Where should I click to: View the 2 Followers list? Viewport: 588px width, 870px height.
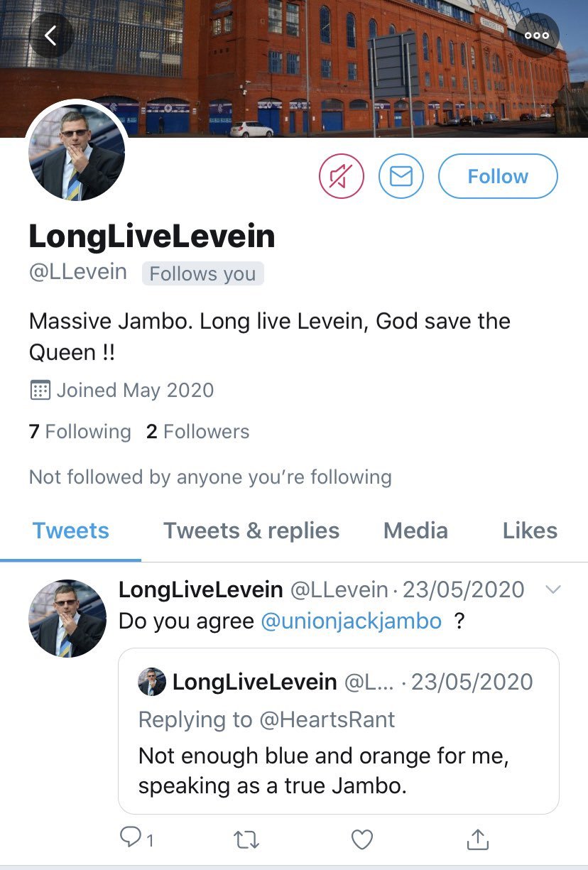tap(198, 432)
